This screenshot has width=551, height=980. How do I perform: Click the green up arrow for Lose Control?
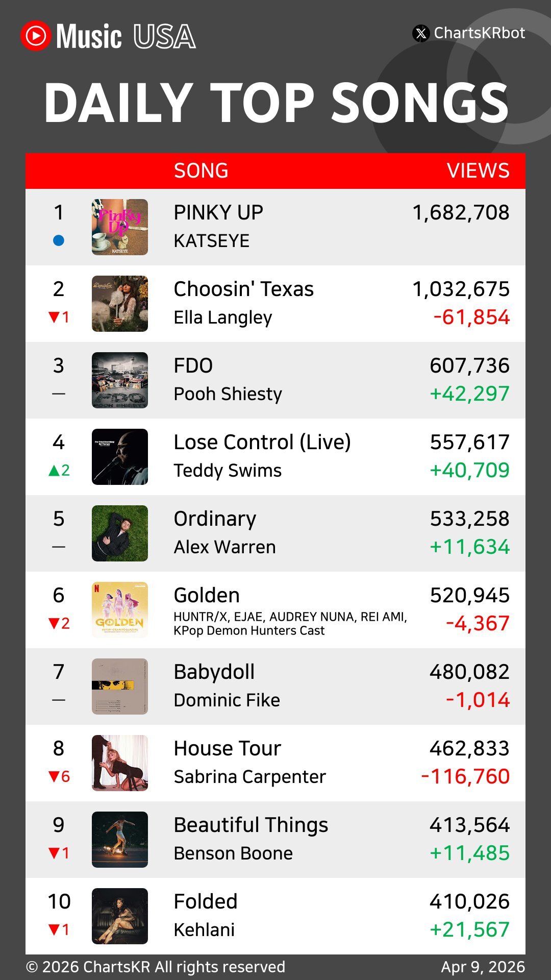pos(54,471)
